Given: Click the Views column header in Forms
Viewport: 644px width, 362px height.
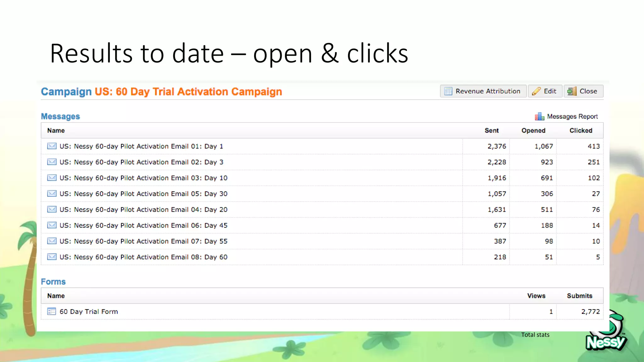Looking at the screenshot, I should pos(536,296).
